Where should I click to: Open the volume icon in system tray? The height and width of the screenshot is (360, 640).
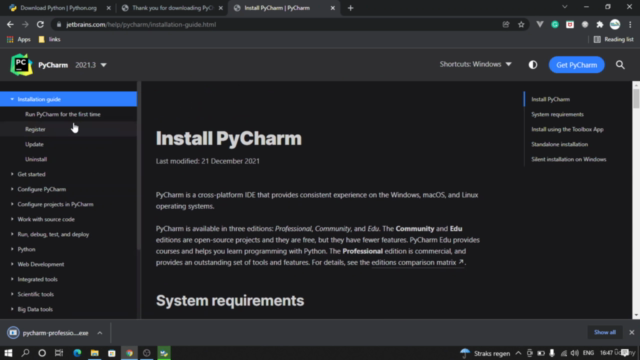[x=574, y=353]
